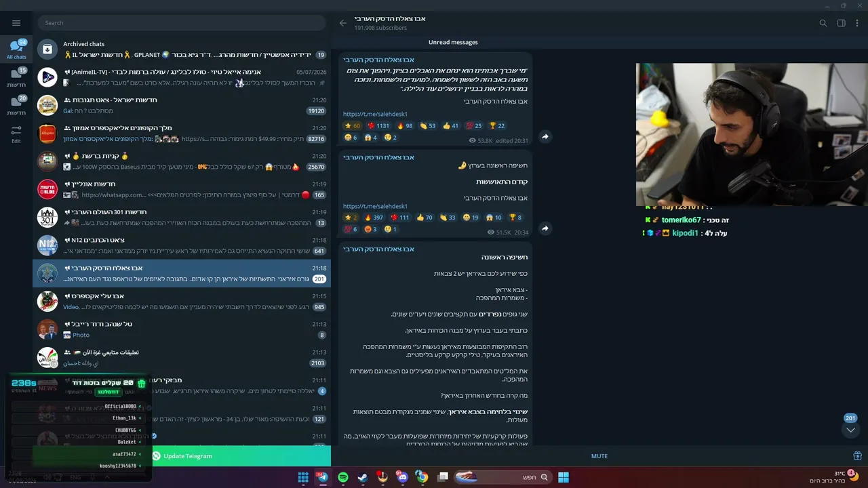
Task: Open channel info from the header title
Action: [390, 18]
